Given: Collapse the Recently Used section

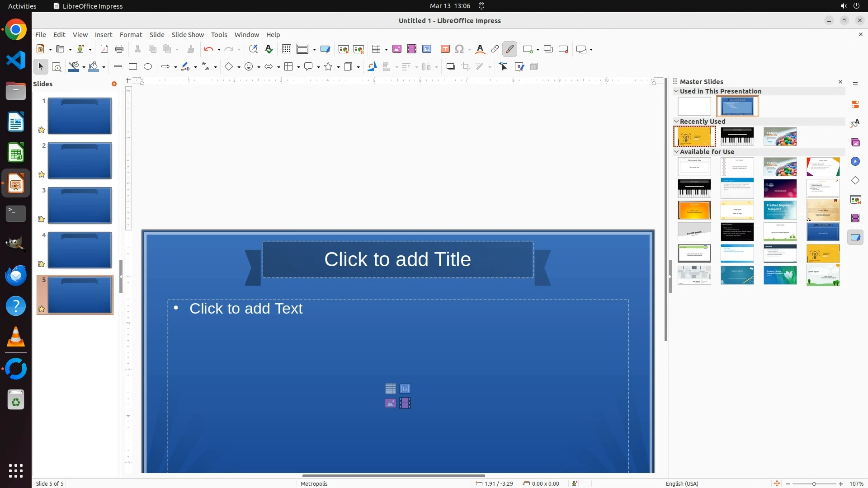Looking at the screenshot, I should tap(676, 122).
